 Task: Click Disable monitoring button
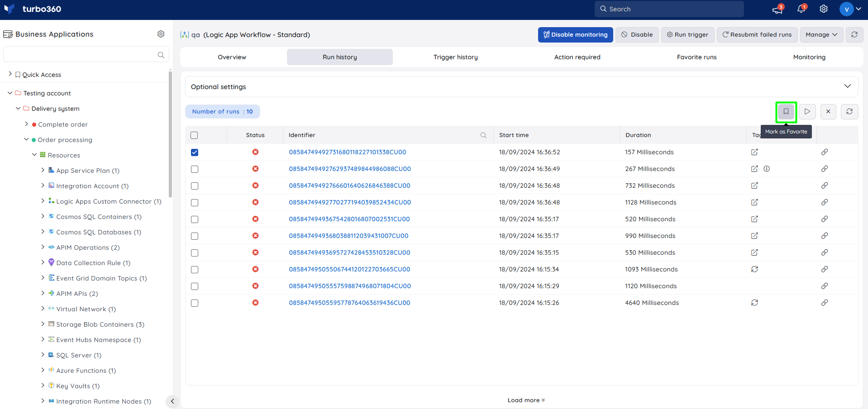click(576, 35)
